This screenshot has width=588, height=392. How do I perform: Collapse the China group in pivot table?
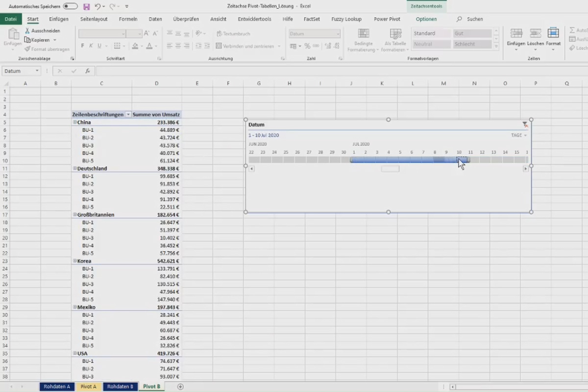(x=74, y=122)
